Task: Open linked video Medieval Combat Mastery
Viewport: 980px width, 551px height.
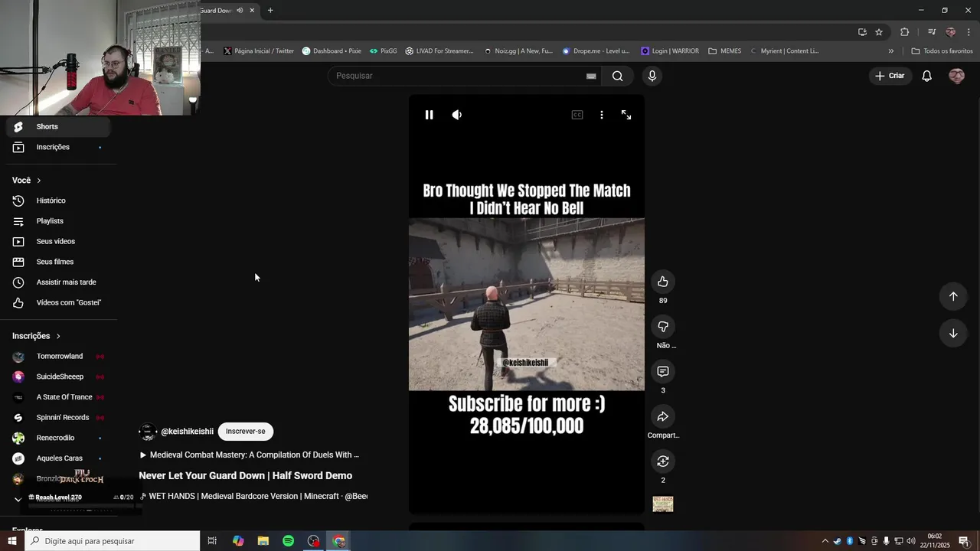Action: [249, 455]
